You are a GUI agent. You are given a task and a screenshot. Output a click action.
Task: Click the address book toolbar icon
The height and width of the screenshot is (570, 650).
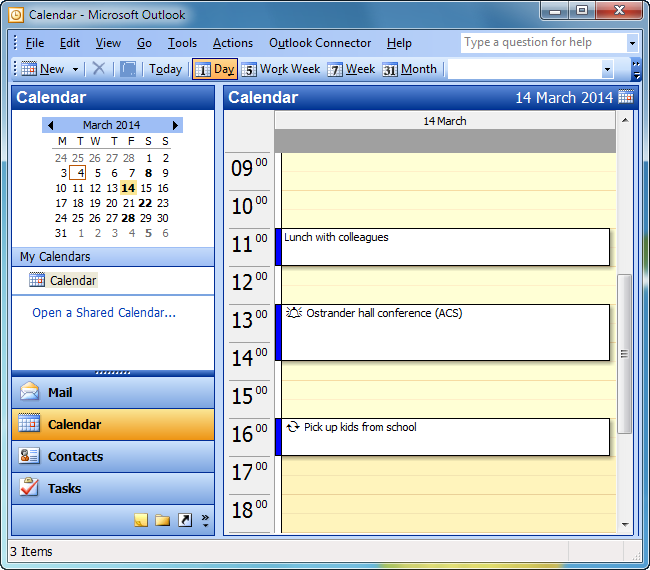[128, 69]
